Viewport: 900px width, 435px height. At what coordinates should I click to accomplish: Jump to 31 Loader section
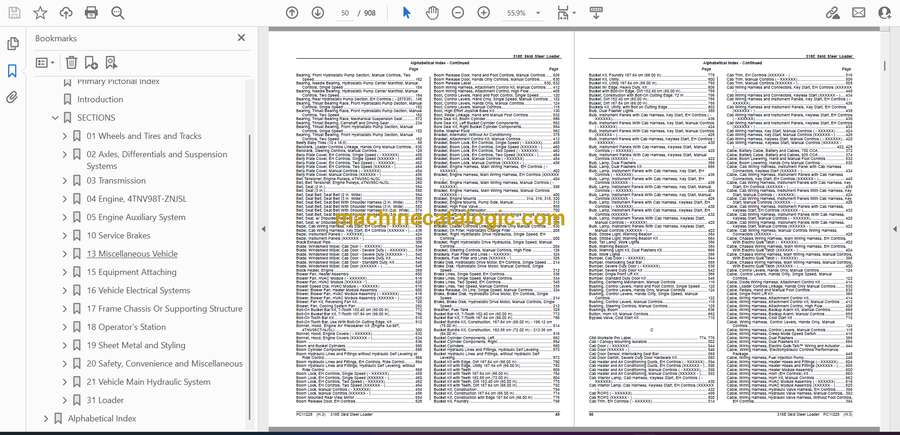tap(105, 401)
